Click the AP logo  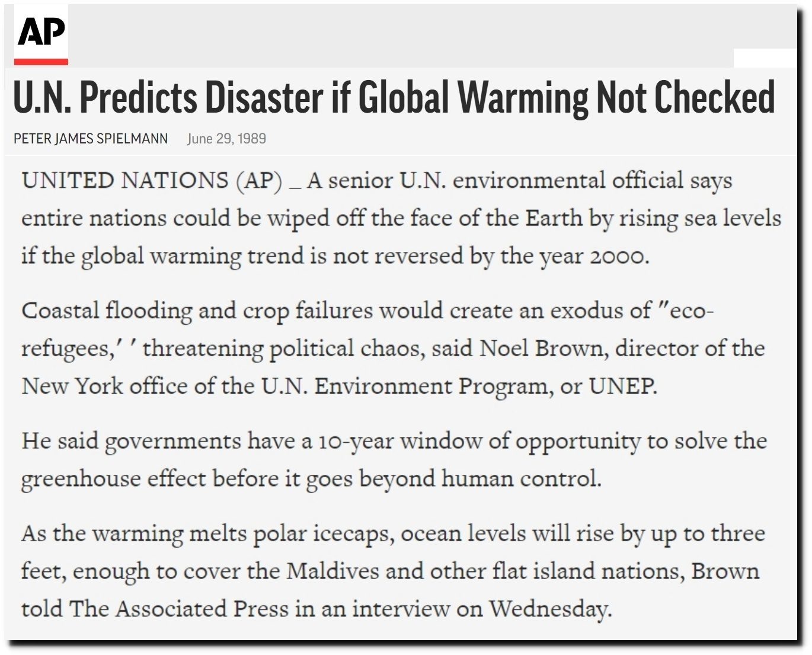41,33
